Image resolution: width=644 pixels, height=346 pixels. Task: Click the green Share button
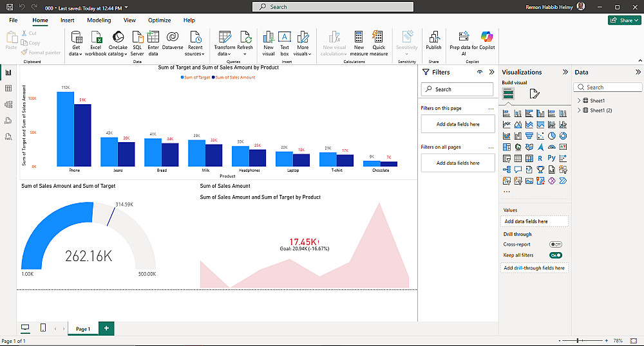tap(624, 20)
